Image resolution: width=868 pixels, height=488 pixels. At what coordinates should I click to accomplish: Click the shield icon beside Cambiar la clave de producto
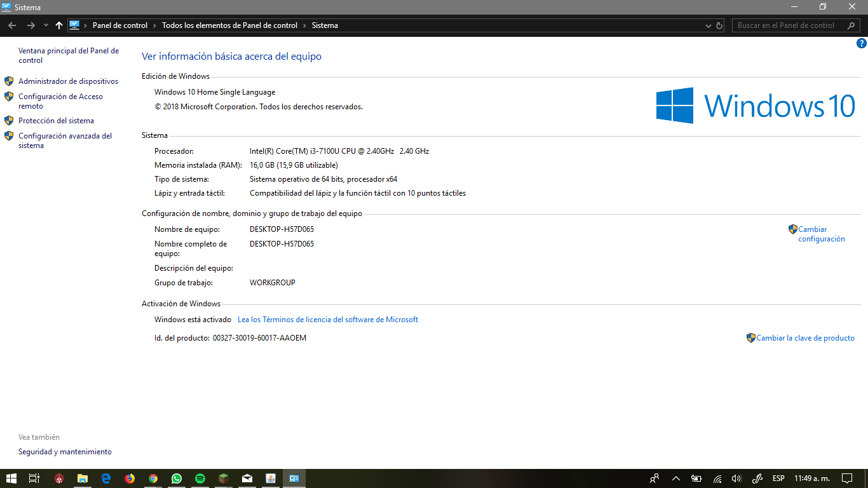(x=751, y=338)
